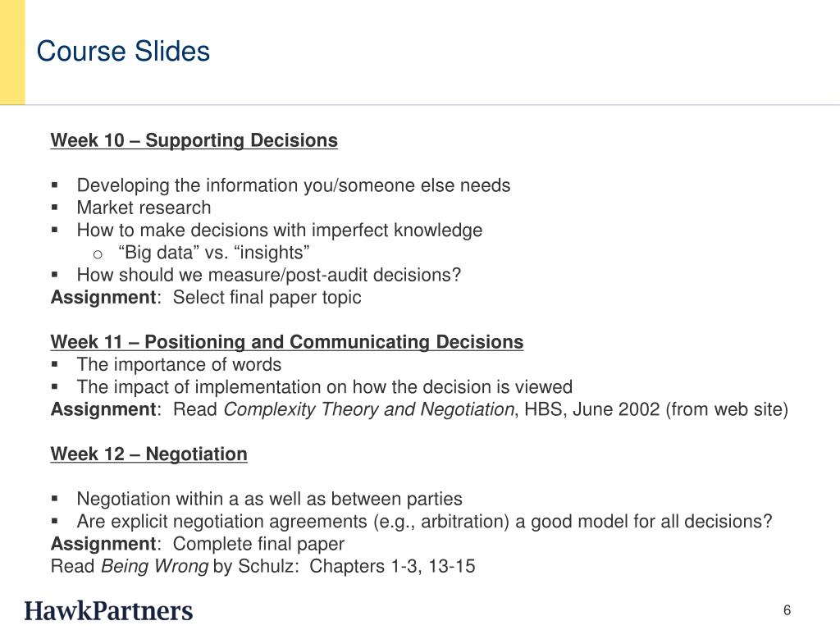Click the bullet before How should we measure
Viewport: 840px width, 630px height.
pyautogui.click(x=55, y=276)
